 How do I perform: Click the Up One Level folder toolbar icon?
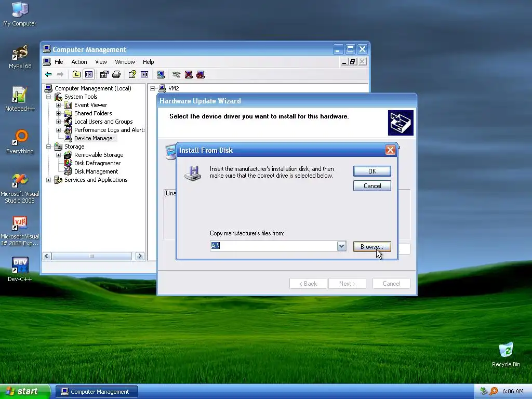click(x=77, y=74)
